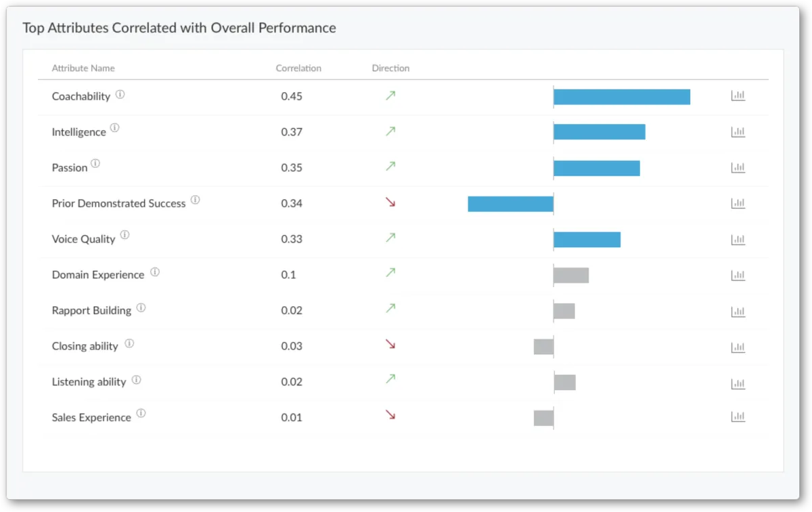Click the info icon next to Rapport Building
The image size is (812, 512).
coord(141,307)
